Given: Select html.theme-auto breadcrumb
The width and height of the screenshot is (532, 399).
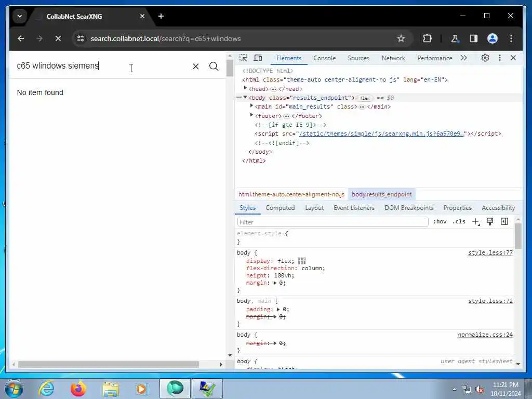Looking at the screenshot, I should (291, 194).
